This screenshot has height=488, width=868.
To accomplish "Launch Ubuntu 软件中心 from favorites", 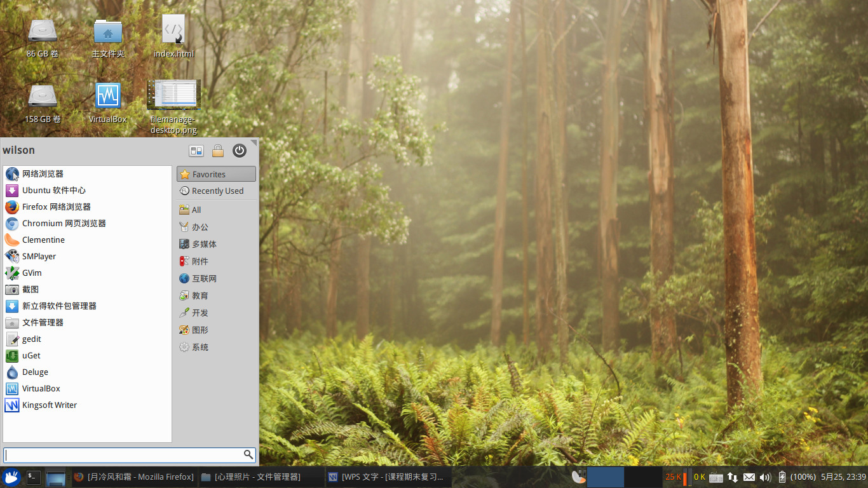I will tap(87, 190).
